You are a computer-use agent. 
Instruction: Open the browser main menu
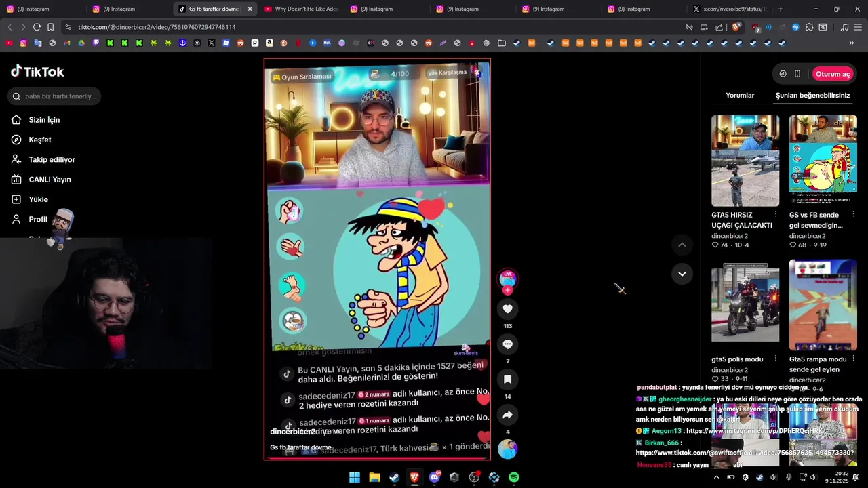point(858,27)
